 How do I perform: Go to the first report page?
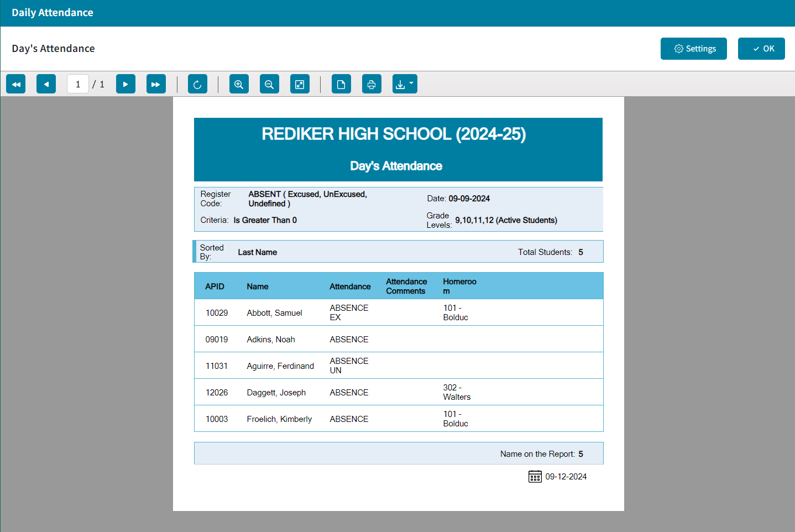15,84
